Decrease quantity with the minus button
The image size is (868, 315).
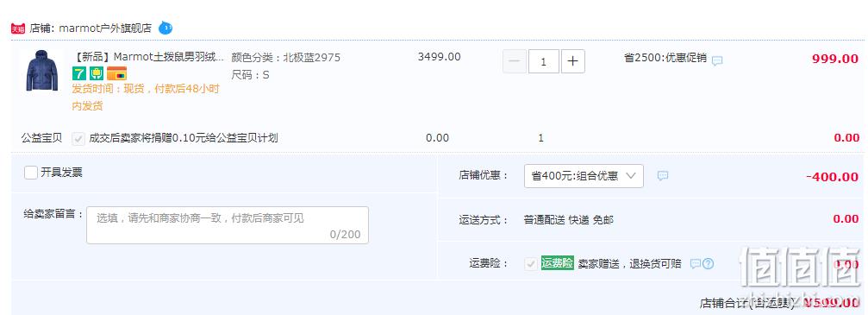(515, 61)
